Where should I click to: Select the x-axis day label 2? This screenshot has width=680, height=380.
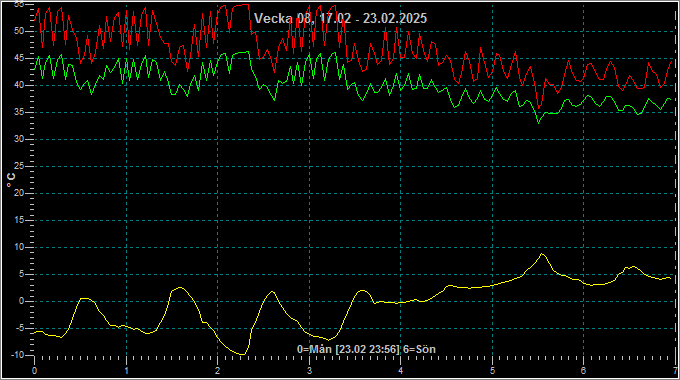[218, 371]
